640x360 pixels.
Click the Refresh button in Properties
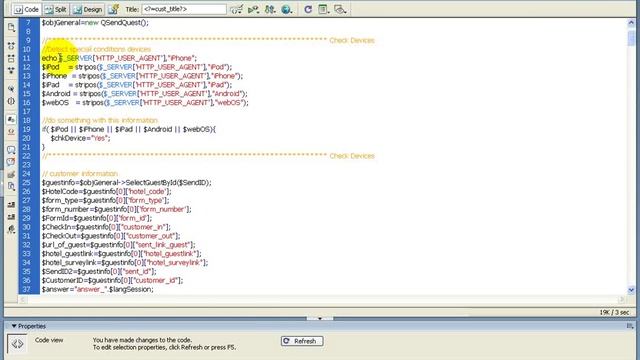click(302, 341)
